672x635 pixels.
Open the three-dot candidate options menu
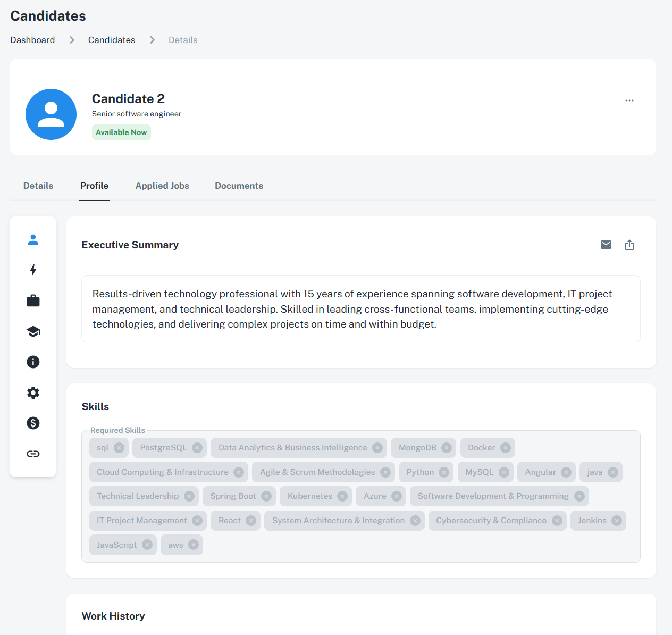[629, 101]
